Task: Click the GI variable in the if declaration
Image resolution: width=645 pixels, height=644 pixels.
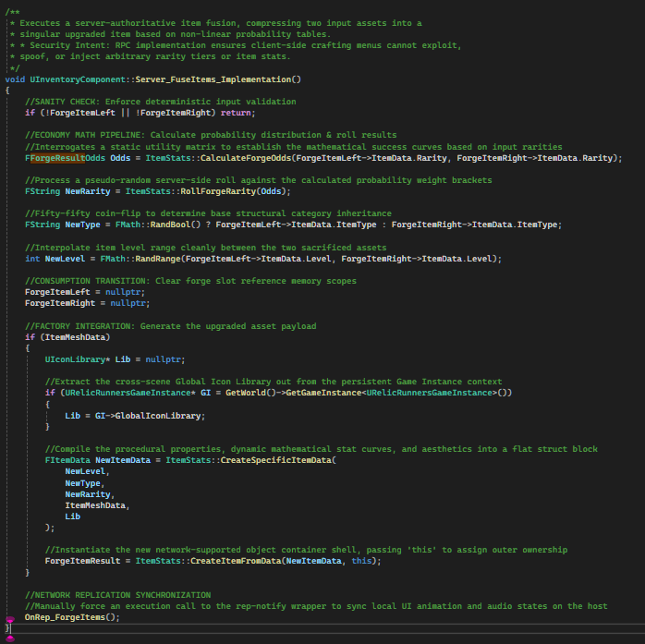Action: click(206, 393)
